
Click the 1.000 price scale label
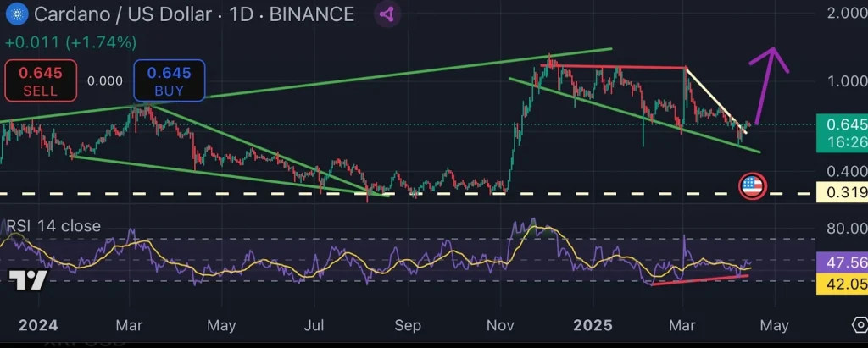click(x=847, y=80)
